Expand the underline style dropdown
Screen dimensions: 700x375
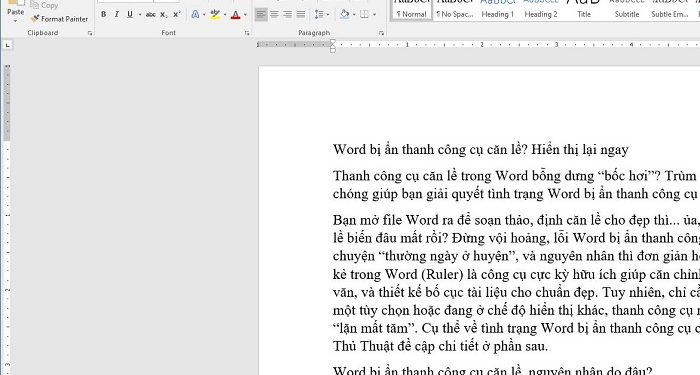coord(140,14)
